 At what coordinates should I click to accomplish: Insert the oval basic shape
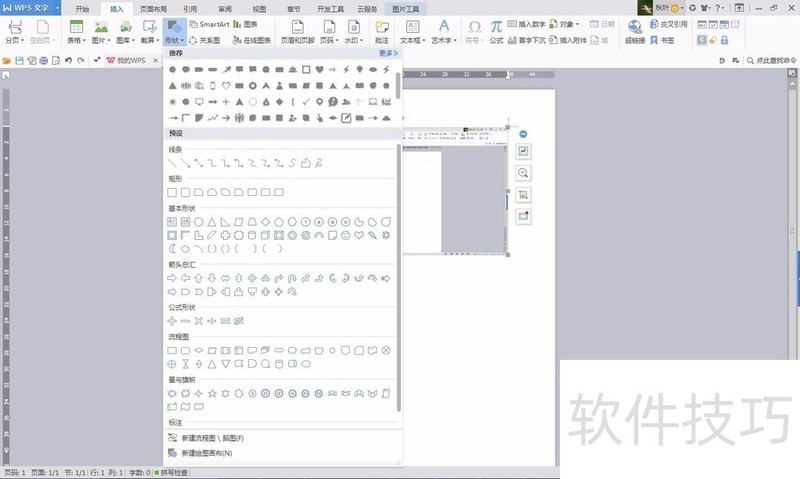click(198, 222)
